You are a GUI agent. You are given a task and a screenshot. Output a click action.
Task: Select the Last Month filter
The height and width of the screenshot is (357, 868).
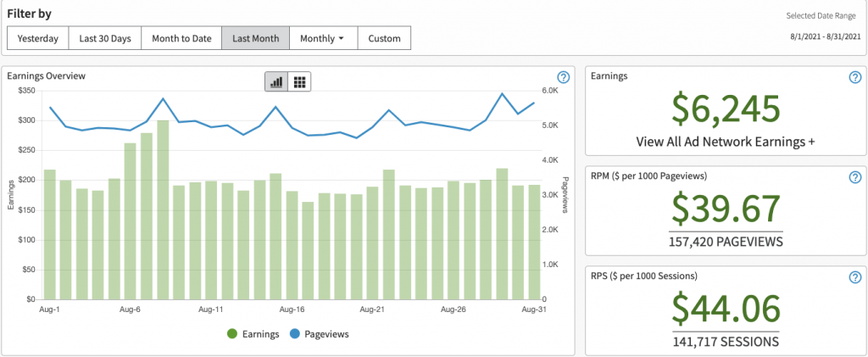255,38
